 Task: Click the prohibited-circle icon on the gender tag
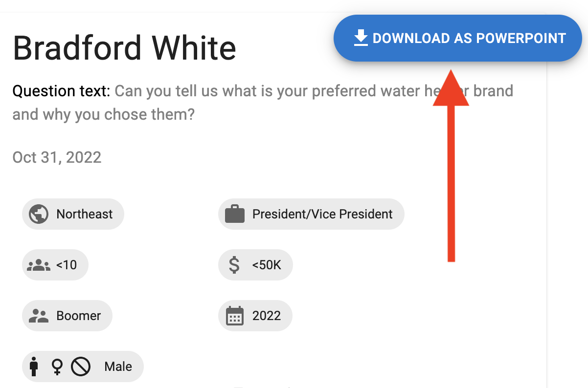80,366
